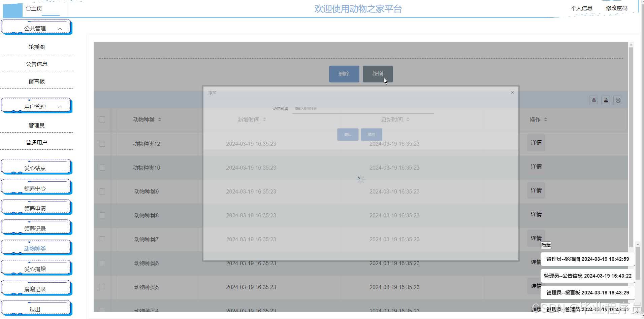Click 详情 for the 动物种类10 row
644x319 pixels.
pos(536,167)
